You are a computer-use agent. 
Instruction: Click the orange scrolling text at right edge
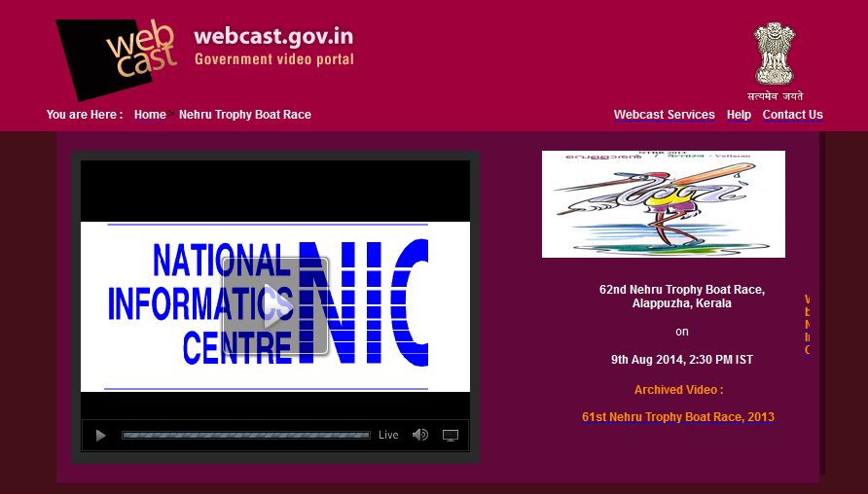pos(807,325)
